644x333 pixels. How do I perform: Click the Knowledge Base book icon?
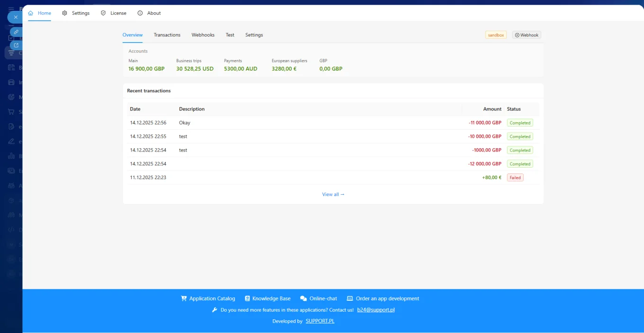[x=247, y=298]
